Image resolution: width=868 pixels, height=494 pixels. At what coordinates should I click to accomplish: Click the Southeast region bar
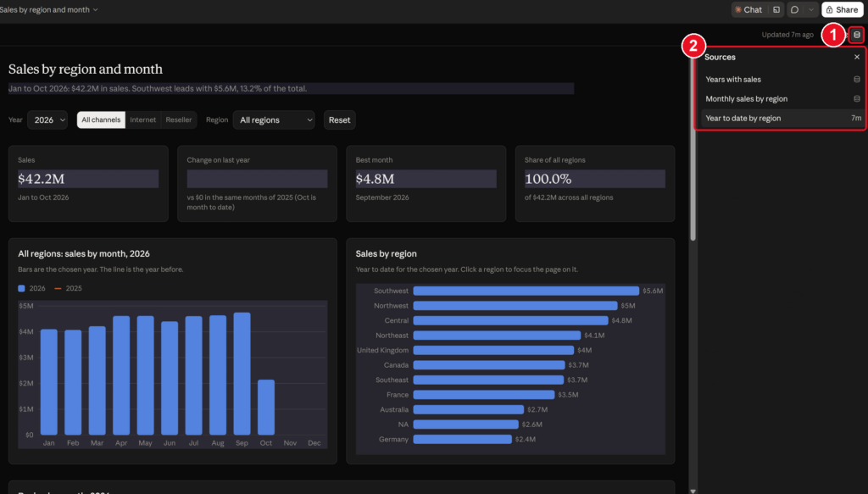click(x=489, y=380)
